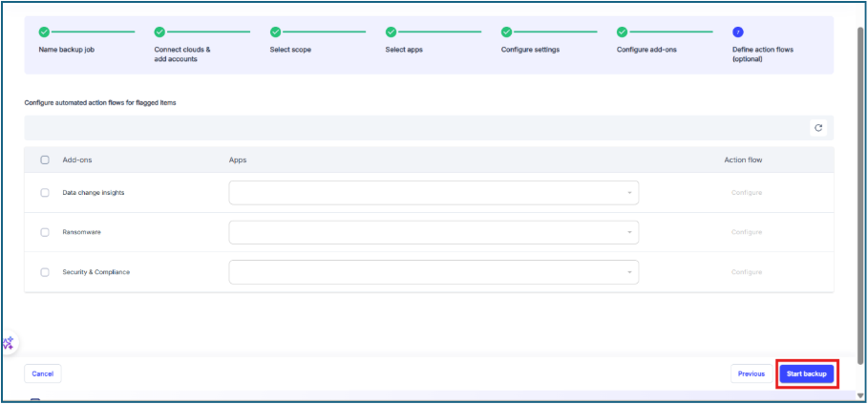Screen dimensions: 868x404
Task: Open Apps dropdown for Ransomware
Action: 434,232
